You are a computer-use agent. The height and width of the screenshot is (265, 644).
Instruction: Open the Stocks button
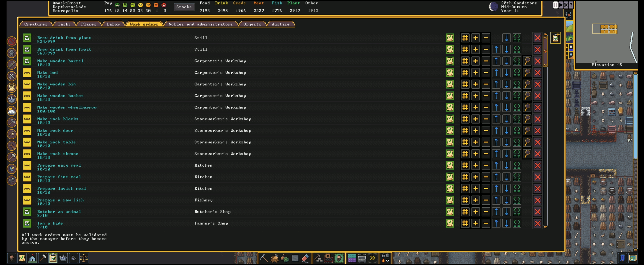click(184, 7)
